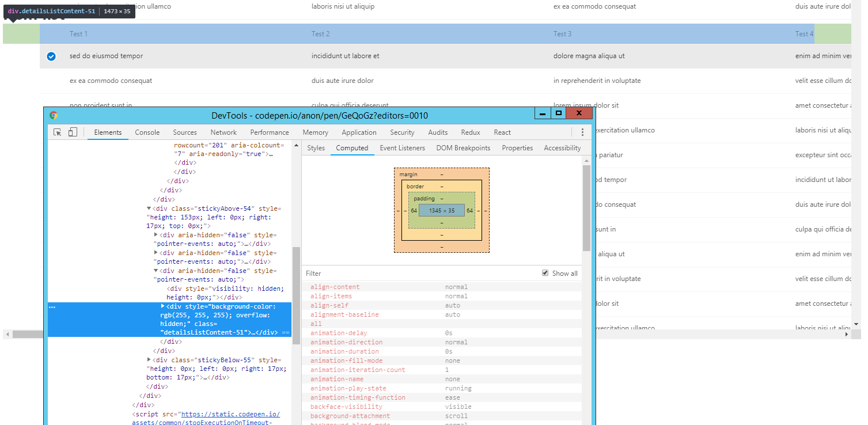
Task: Expand the stickyBelow-55 div node
Action: pyautogui.click(x=149, y=359)
